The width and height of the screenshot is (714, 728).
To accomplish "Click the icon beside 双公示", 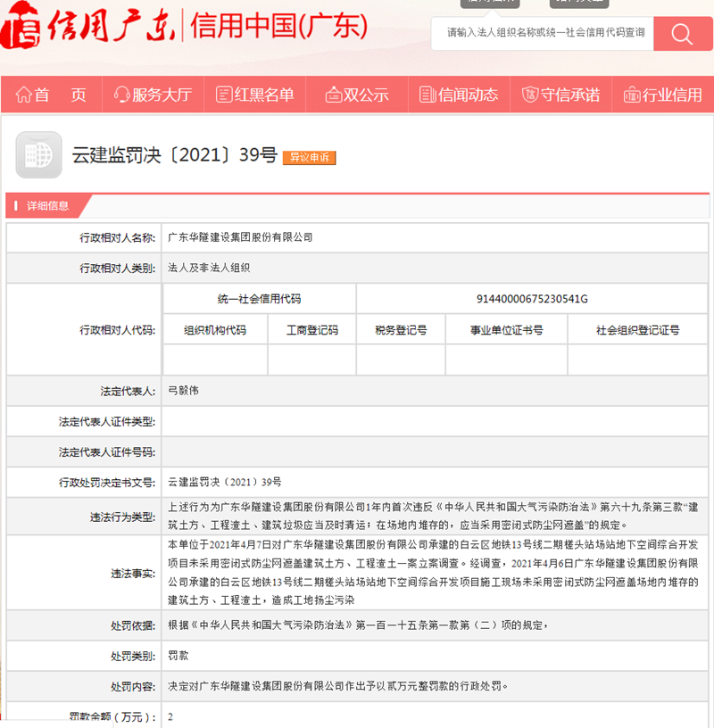I will (x=333, y=95).
